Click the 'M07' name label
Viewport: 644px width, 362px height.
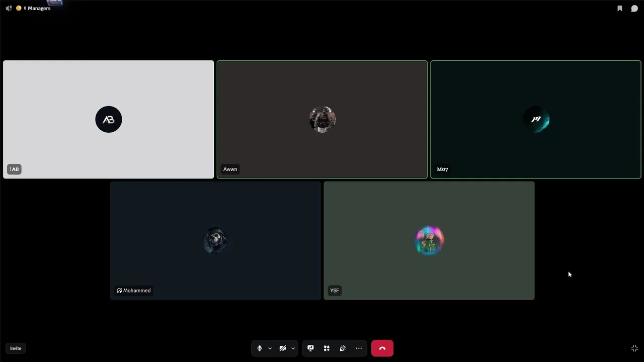(x=442, y=169)
